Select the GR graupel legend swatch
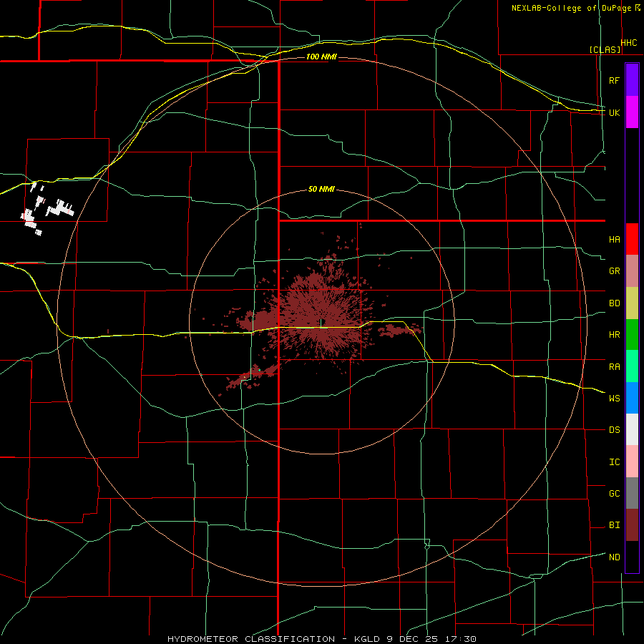This screenshot has width=644, height=644. [632, 270]
